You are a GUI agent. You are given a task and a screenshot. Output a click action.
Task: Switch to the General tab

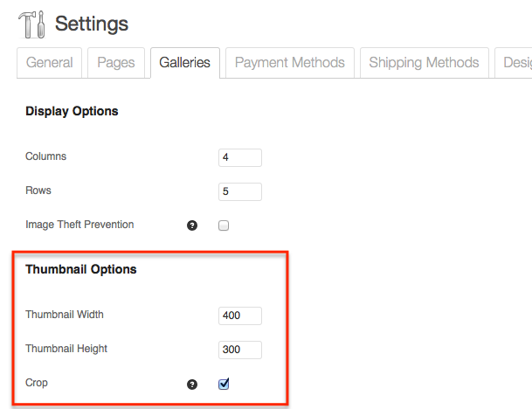(x=49, y=63)
